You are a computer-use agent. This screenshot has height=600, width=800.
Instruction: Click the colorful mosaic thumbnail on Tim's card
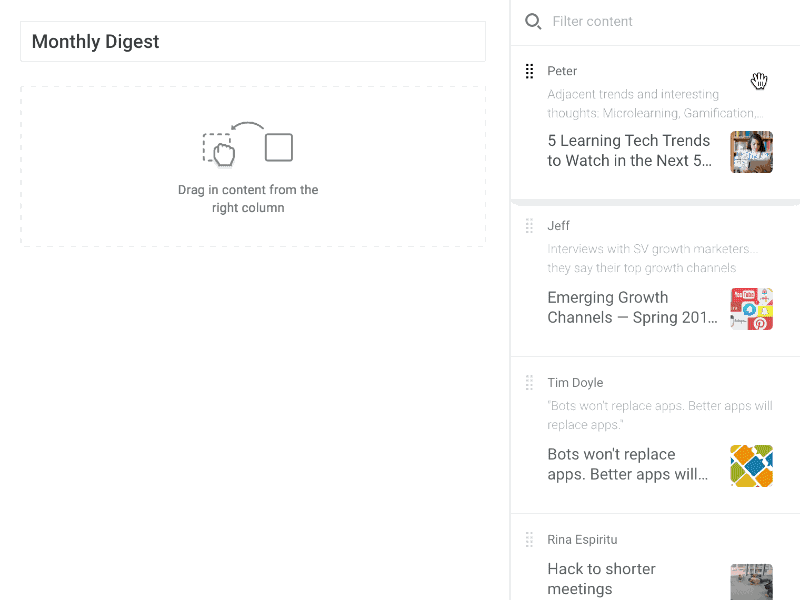pyautogui.click(x=751, y=466)
